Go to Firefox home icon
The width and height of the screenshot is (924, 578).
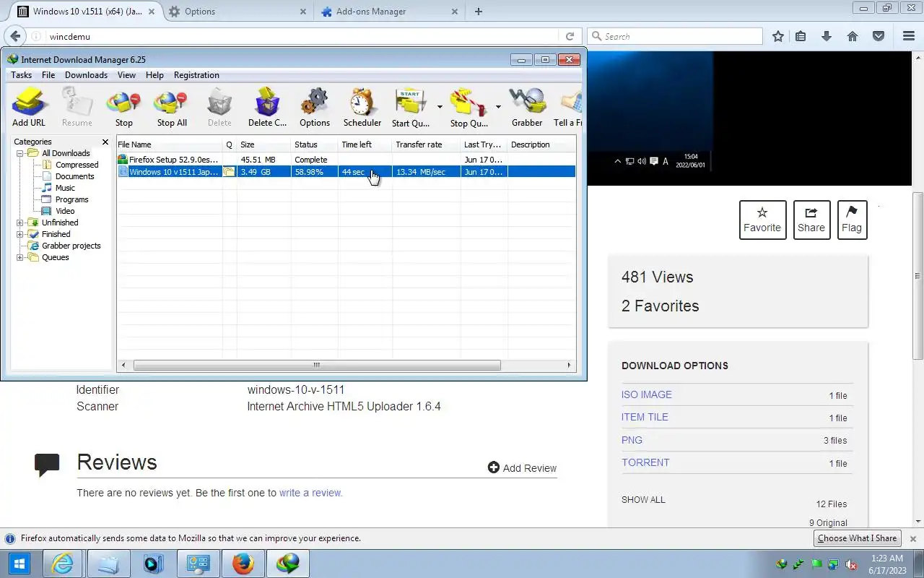(x=853, y=36)
